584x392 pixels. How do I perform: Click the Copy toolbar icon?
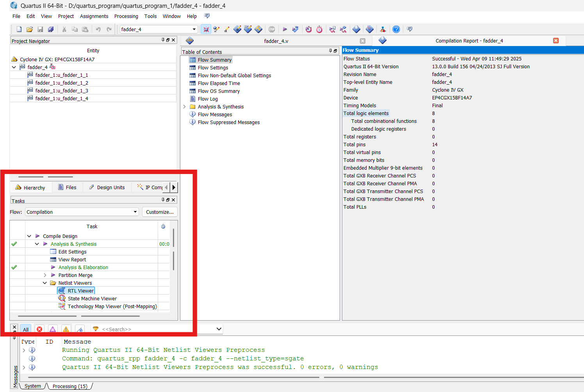coord(75,29)
